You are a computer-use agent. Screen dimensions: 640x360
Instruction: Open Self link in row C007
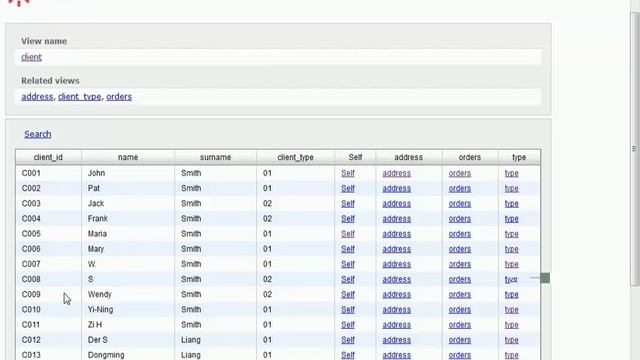tap(348, 264)
